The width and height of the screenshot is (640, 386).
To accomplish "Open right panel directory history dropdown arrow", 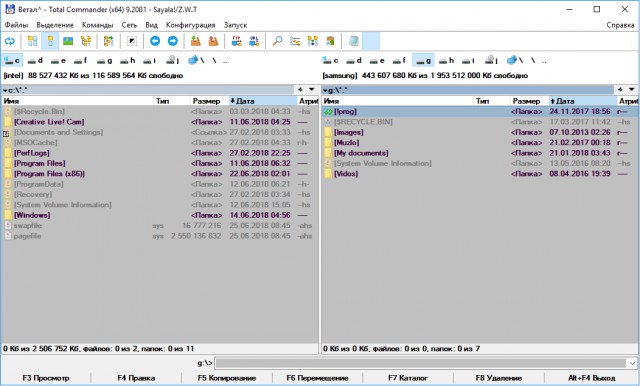I will click(632, 90).
